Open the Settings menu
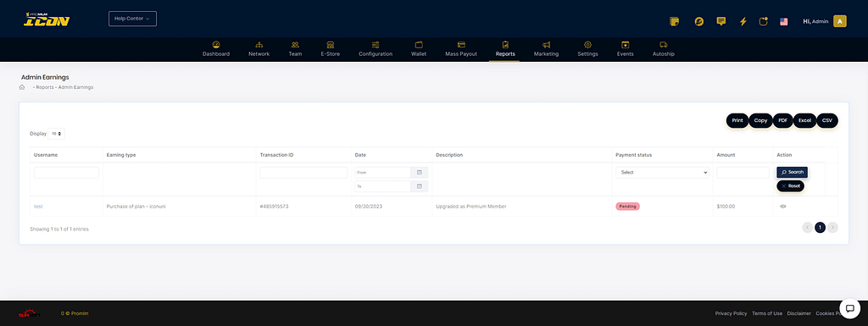This screenshot has width=868, height=326. point(587,48)
